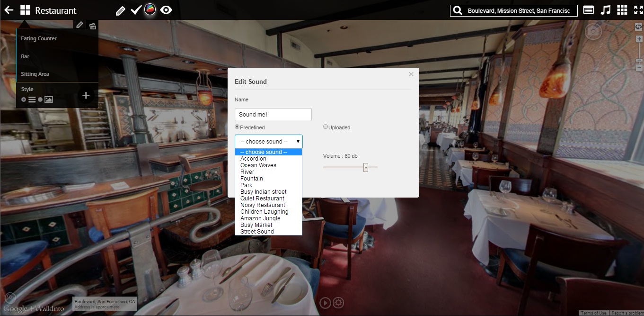Zoom in with the plus control
Screen dimensions: 644x316
tap(639, 39)
